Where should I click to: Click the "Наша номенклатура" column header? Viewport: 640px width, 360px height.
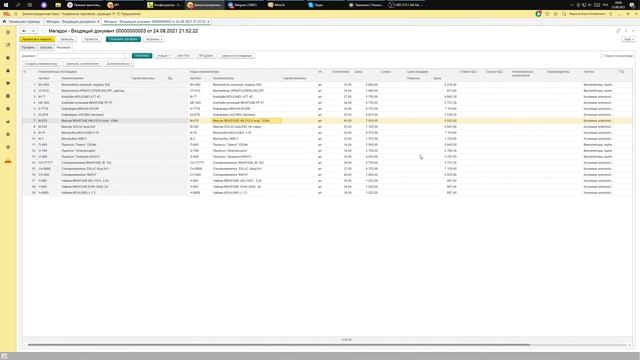click(204, 71)
